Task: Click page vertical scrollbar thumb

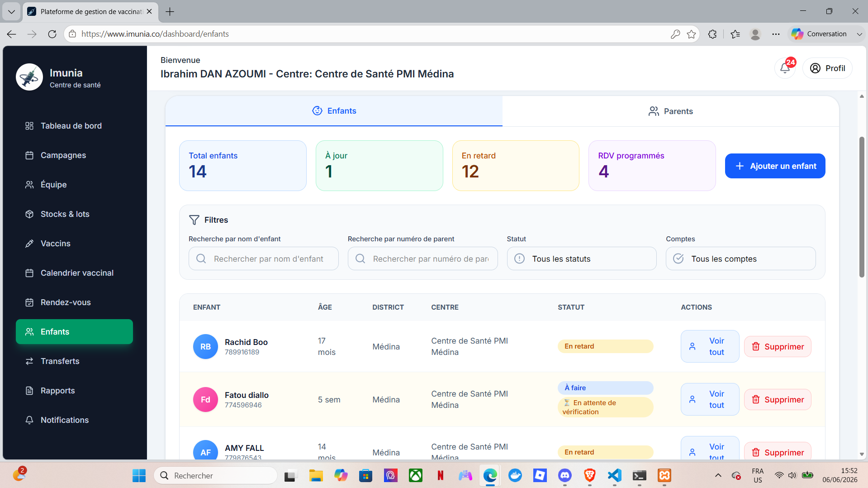Action: coord(862,207)
